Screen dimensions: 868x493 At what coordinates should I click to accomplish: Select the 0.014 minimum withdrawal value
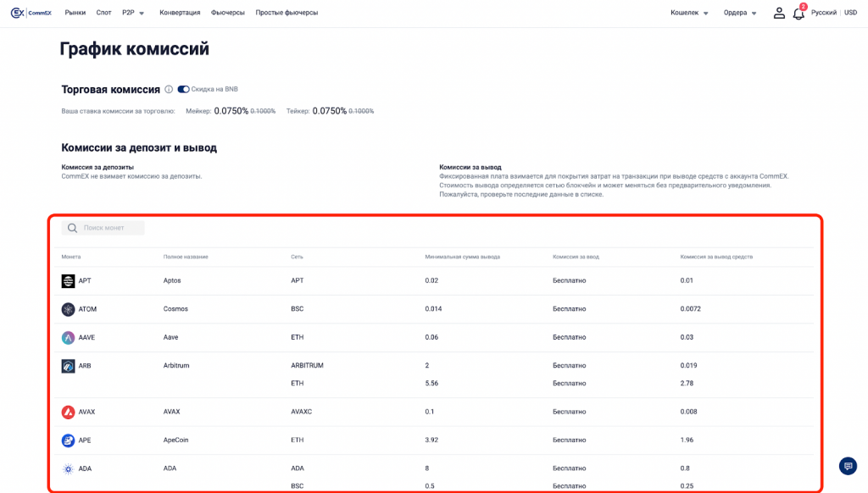[433, 308]
